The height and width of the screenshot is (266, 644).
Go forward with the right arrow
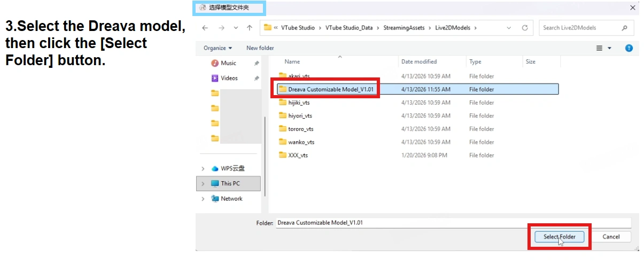click(221, 28)
